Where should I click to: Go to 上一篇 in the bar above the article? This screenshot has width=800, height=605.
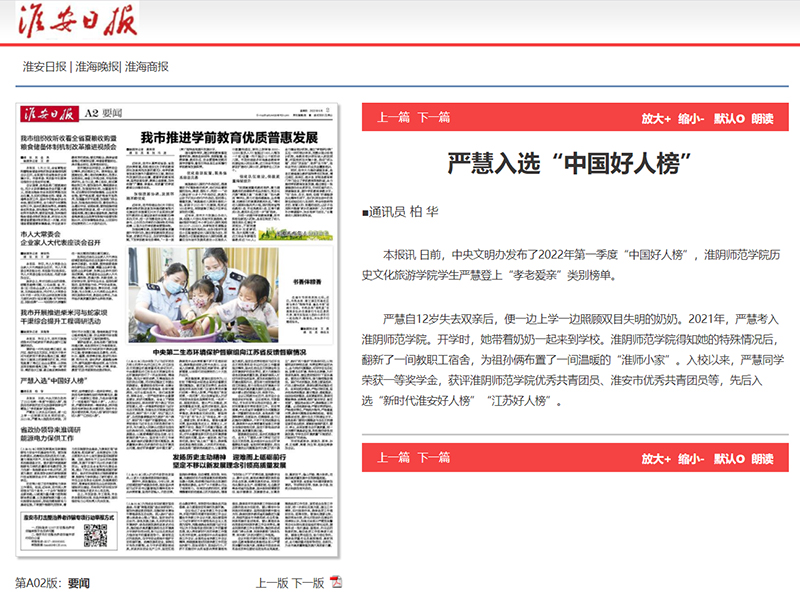coord(394,118)
